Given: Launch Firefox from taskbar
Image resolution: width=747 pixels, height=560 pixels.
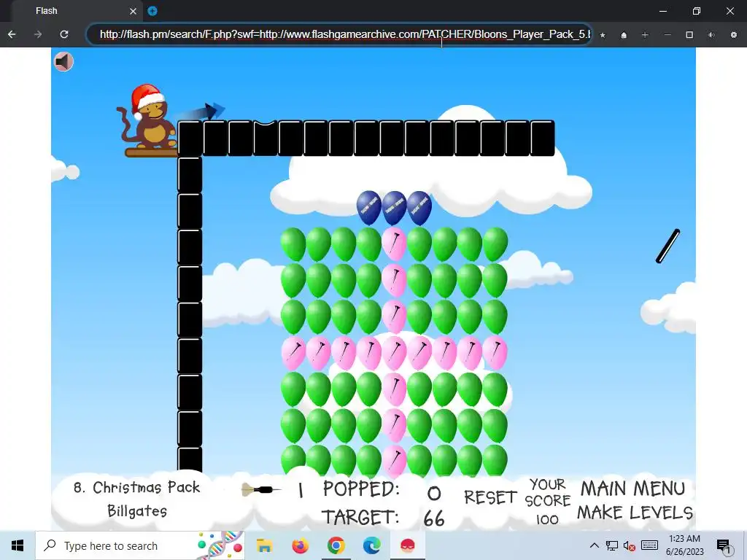Looking at the screenshot, I should click(x=300, y=545).
